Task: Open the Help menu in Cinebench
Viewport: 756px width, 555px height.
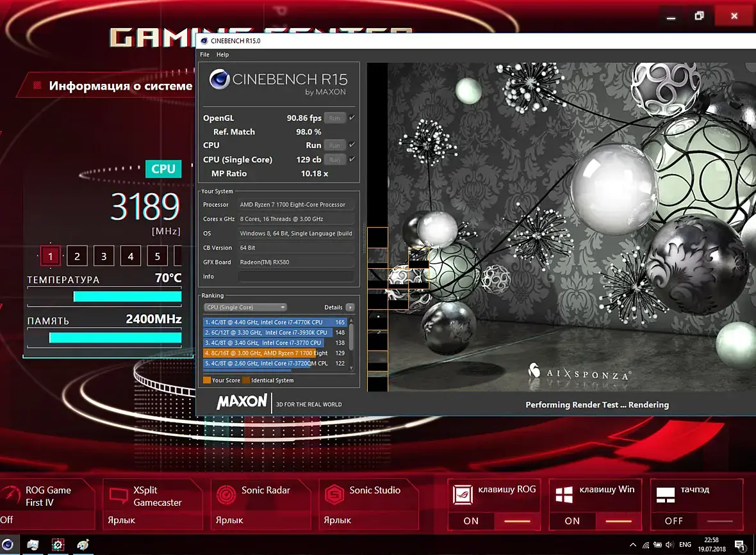Action: point(222,54)
